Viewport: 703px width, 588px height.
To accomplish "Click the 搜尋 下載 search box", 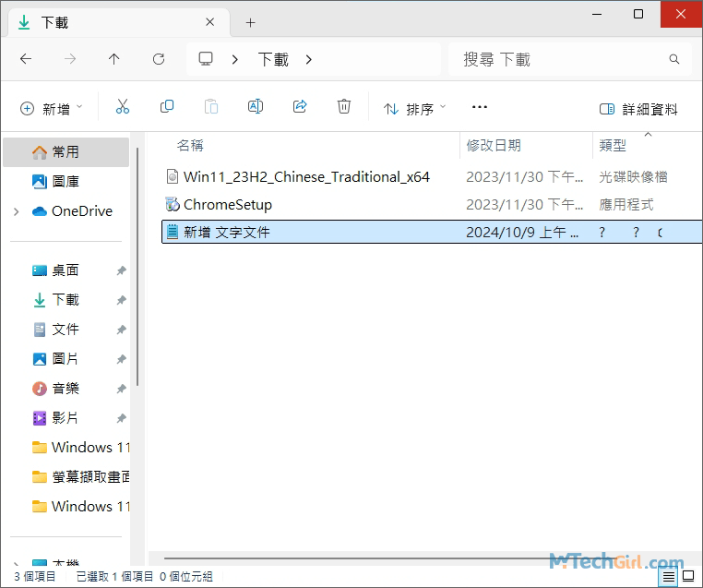I will click(563, 59).
